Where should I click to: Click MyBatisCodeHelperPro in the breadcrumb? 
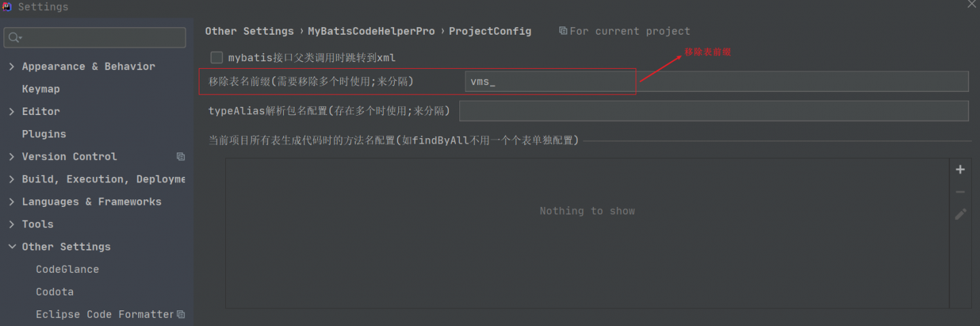pos(371,31)
